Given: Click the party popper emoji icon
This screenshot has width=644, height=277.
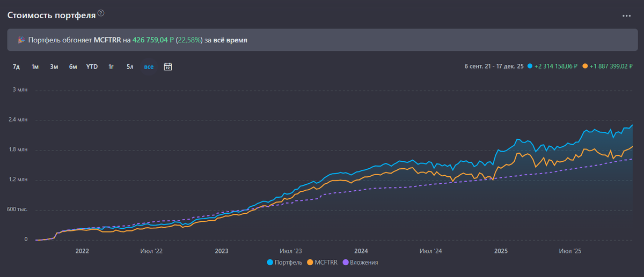Looking at the screenshot, I should pos(21,40).
